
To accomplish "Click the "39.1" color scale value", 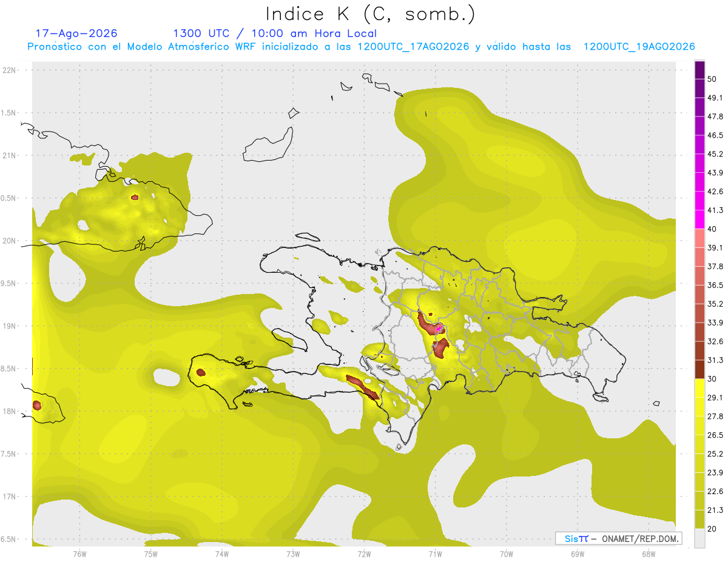I will [x=715, y=247].
